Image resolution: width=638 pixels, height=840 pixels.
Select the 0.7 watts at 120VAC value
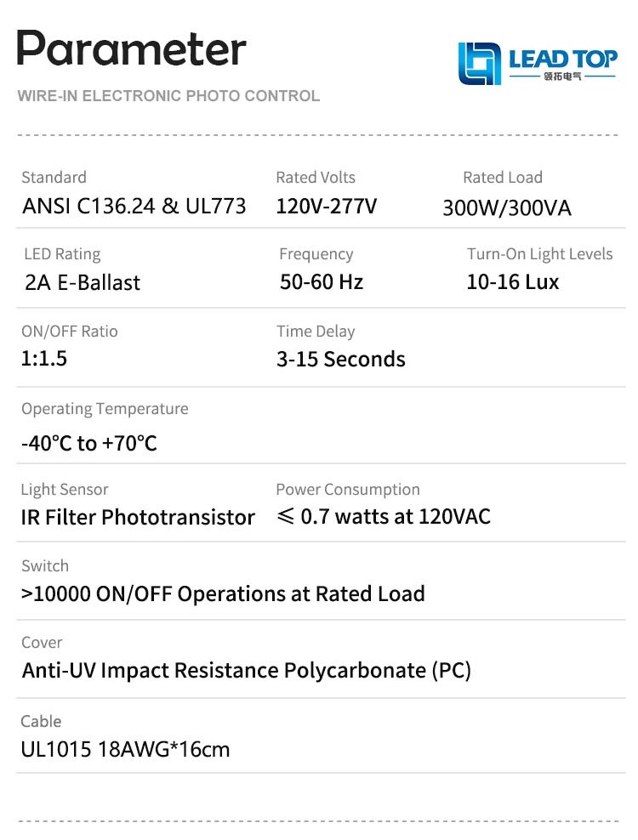pos(384,516)
